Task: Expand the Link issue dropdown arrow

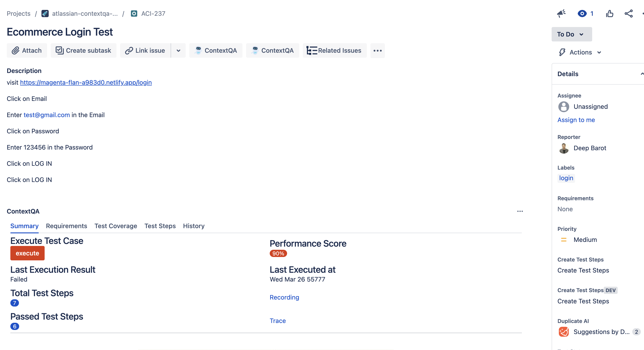Action: coord(178,51)
